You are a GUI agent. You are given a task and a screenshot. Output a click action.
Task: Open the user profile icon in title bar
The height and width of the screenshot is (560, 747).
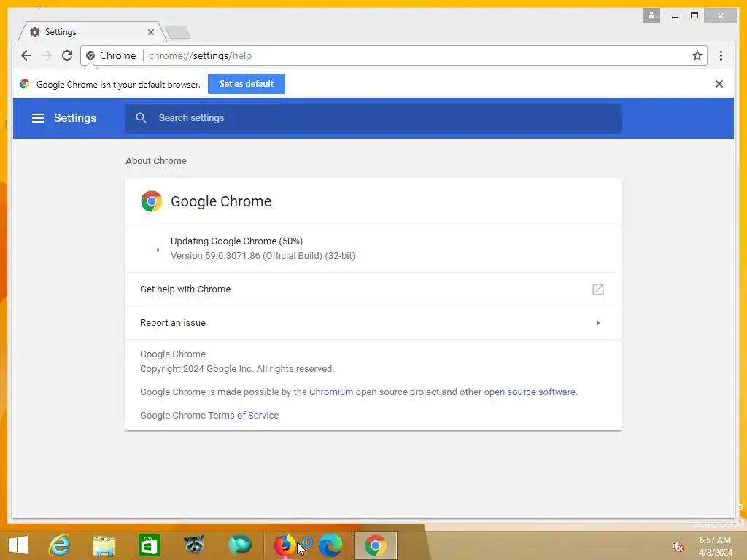(651, 15)
